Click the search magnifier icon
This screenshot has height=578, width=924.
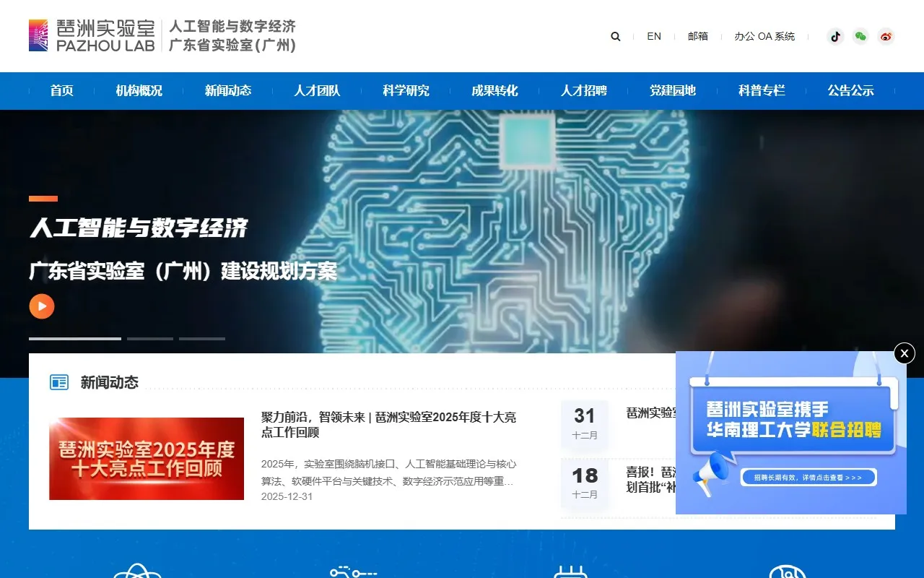[615, 36]
